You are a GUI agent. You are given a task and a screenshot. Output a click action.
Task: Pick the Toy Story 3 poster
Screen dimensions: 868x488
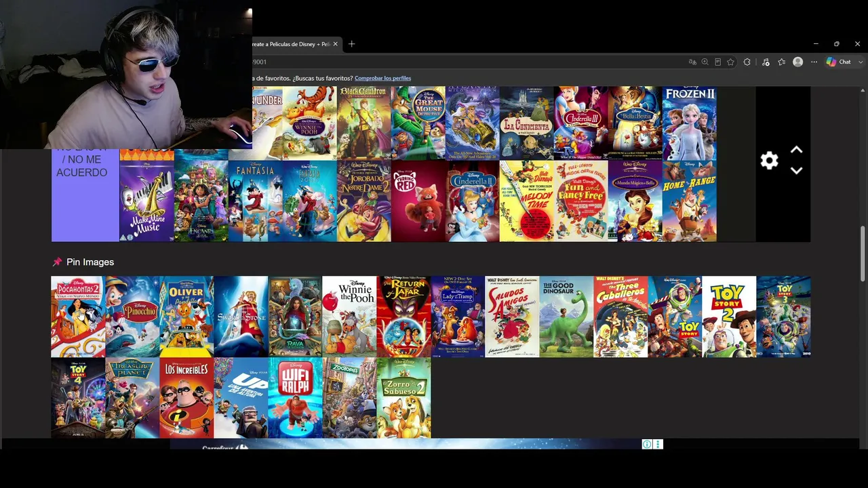[x=783, y=317]
